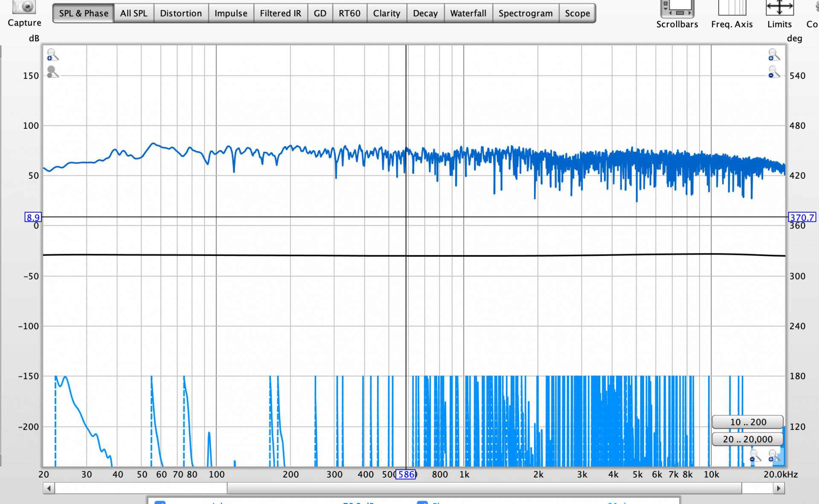
Task: Zoom out the dB axis magnifier
Action: click(52, 72)
